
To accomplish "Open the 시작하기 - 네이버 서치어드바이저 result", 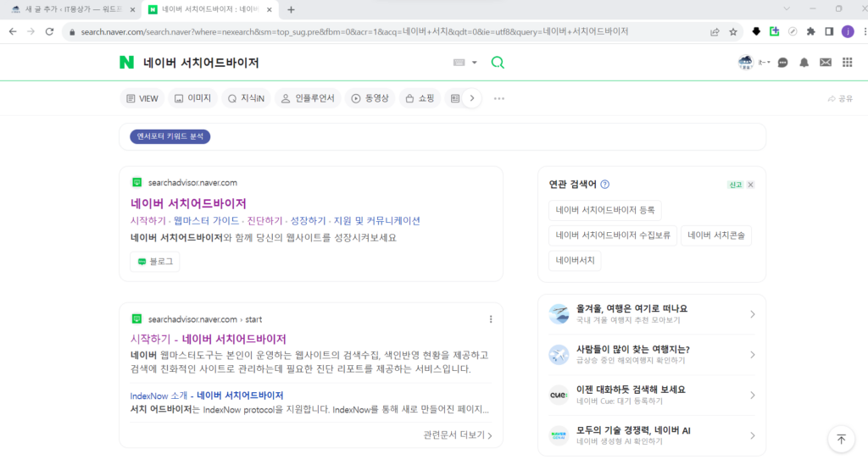I will pyautogui.click(x=209, y=339).
